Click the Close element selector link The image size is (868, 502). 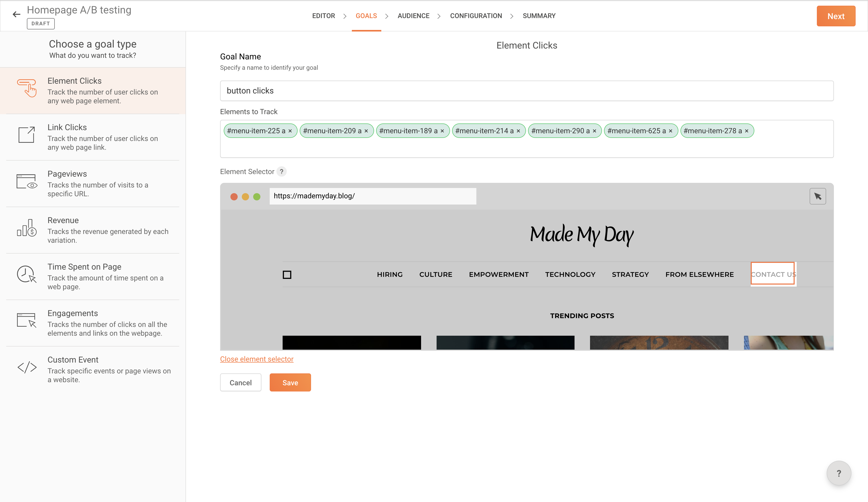(257, 359)
